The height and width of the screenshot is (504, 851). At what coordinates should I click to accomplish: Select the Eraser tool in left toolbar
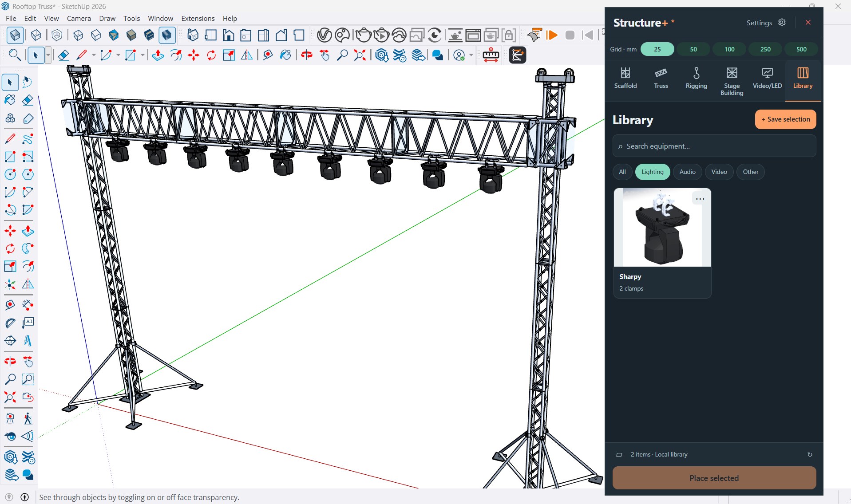28,100
